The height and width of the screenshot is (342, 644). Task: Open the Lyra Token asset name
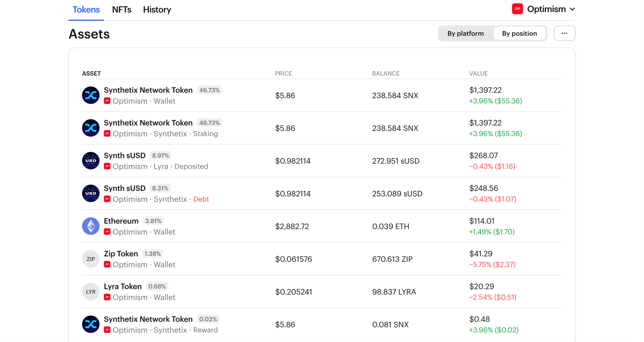(123, 286)
